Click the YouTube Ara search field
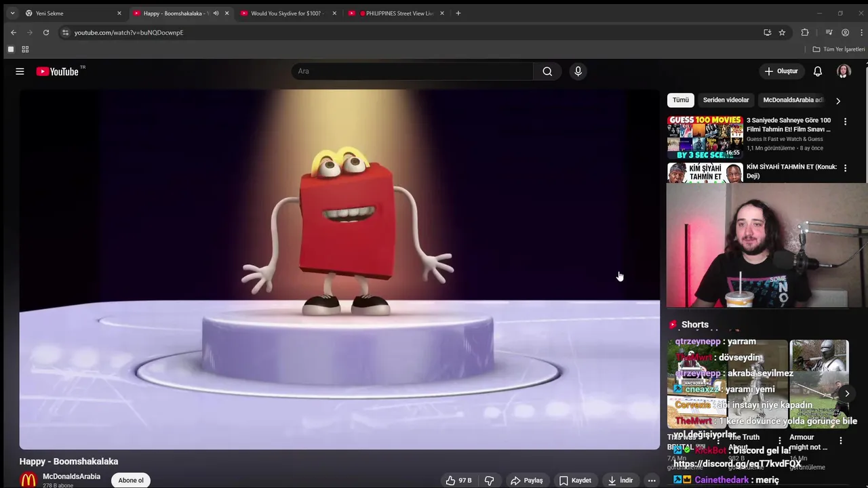The image size is (868, 488). point(412,71)
